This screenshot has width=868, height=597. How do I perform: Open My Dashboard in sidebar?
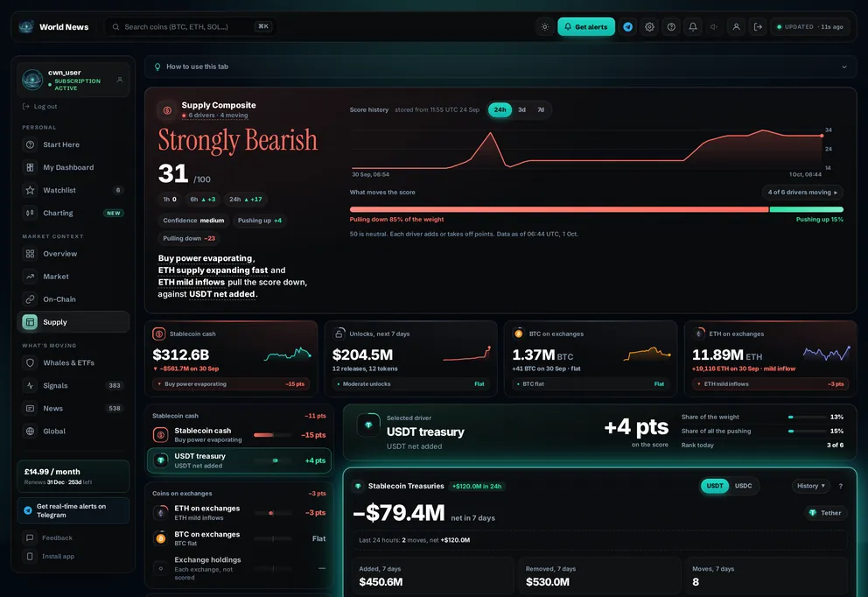click(73, 167)
